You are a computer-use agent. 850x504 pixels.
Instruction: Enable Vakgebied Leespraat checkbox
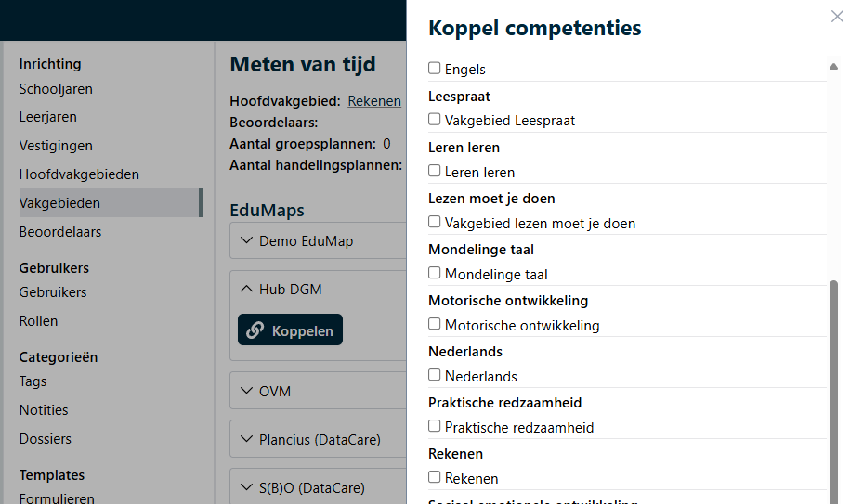[435, 120]
